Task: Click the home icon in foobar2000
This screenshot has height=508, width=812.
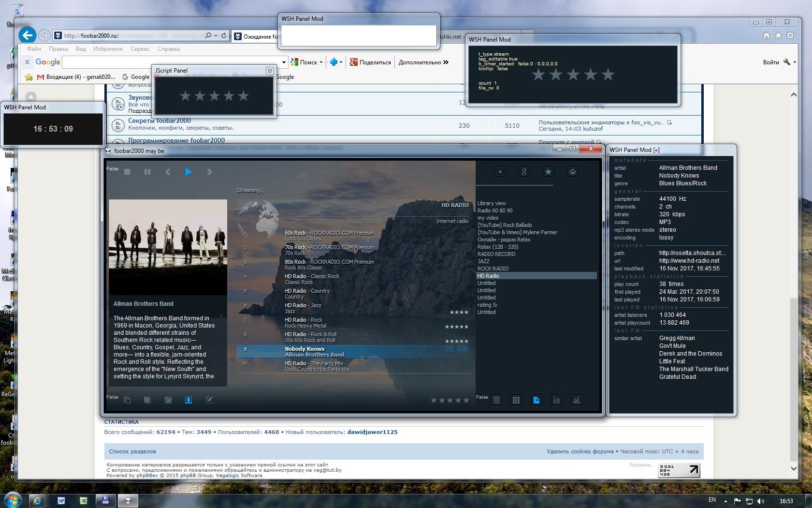Action: tap(572, 172)
